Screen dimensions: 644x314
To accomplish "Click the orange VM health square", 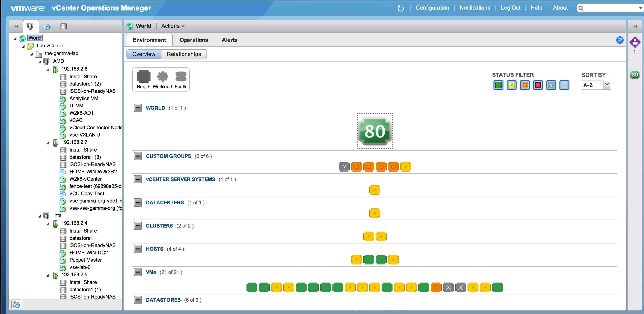I will coord(436,287).
